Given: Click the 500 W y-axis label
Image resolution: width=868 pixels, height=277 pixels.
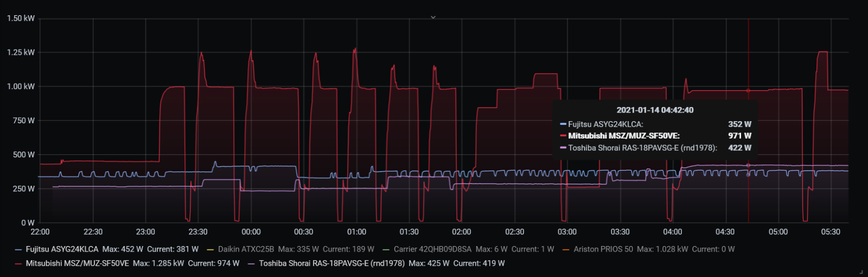Looking at the screenshot, I should 24,155.
